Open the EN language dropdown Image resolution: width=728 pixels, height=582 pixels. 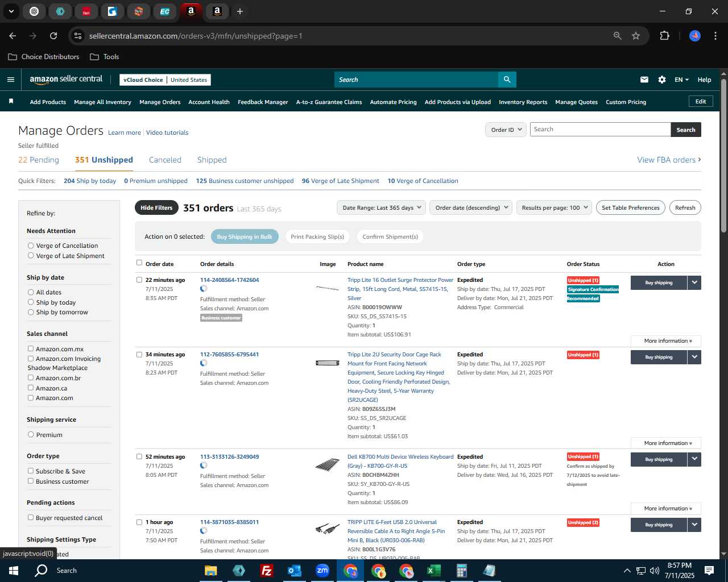coord(681,80)
